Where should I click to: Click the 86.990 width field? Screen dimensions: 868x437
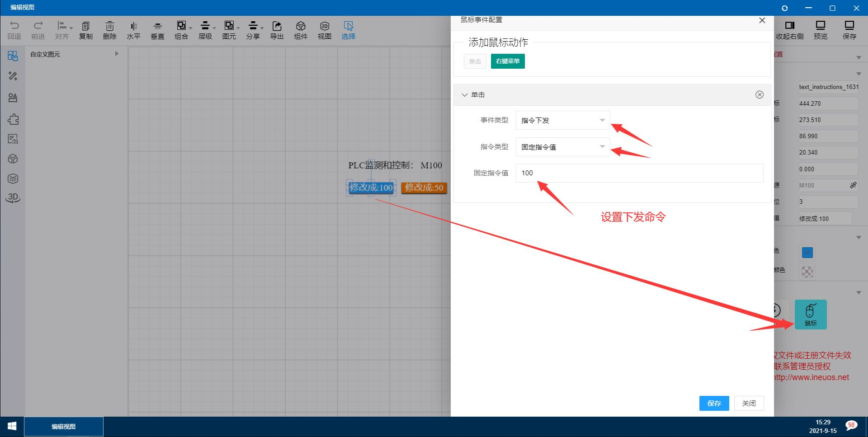[x=828, y=136]
